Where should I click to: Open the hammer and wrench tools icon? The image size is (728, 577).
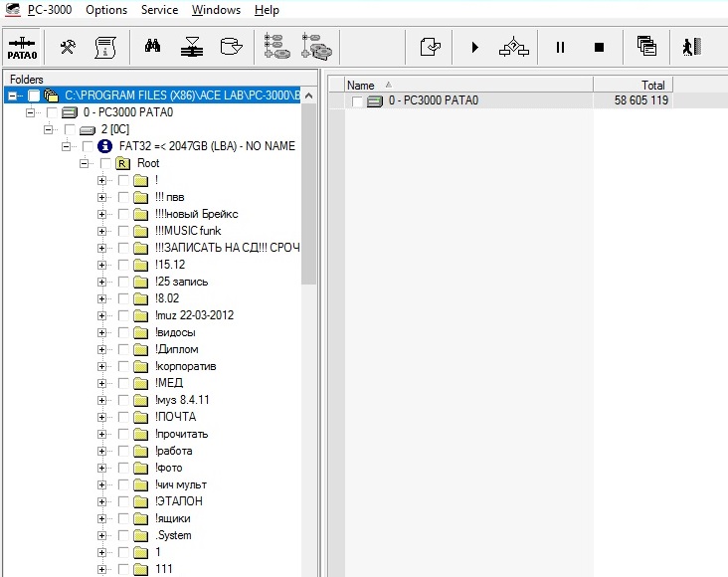click(x=68, y=47)
